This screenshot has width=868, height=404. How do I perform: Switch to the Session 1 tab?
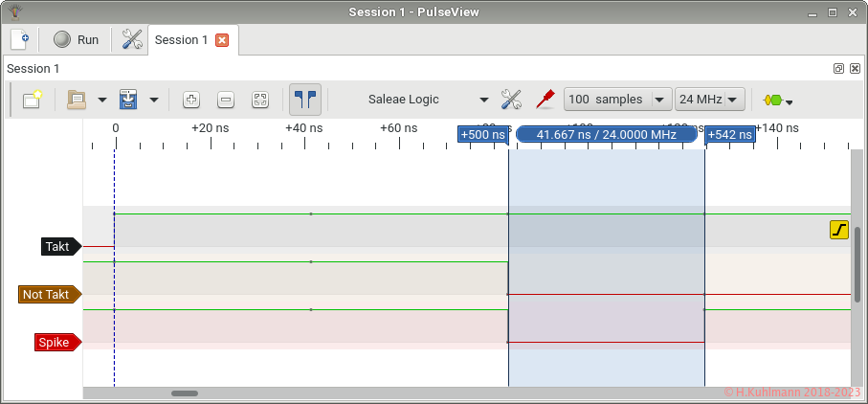[x=181, y=40]
